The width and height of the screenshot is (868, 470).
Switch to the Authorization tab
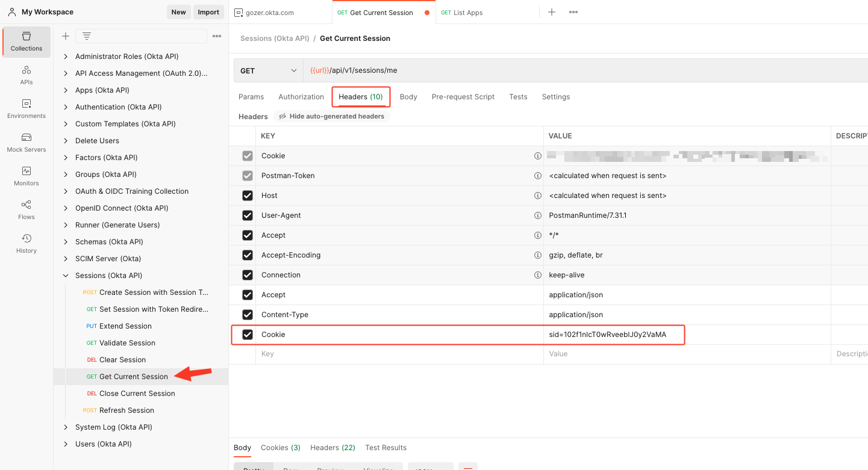tap(301, 97)
